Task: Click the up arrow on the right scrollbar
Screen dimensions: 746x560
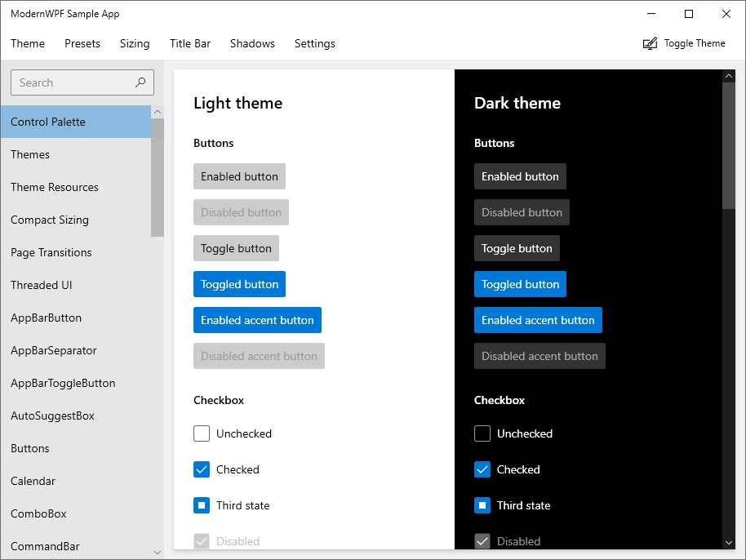Action: 728,75
